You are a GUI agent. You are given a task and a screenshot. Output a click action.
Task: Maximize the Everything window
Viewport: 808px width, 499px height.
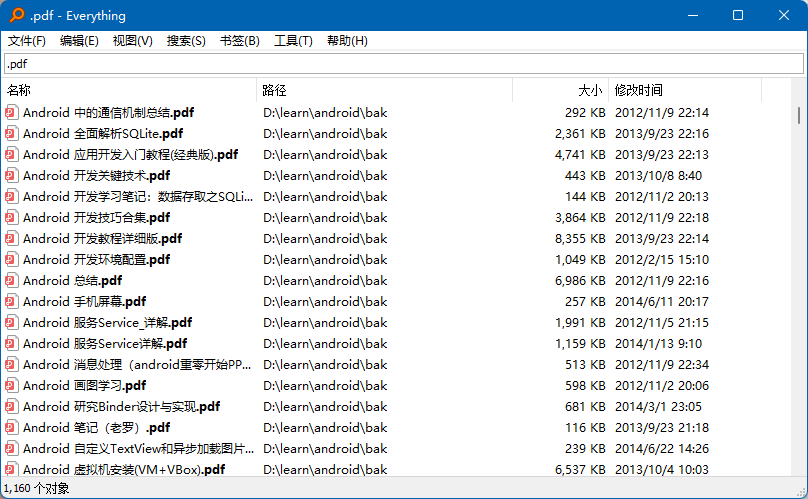(x=738, y=15)
